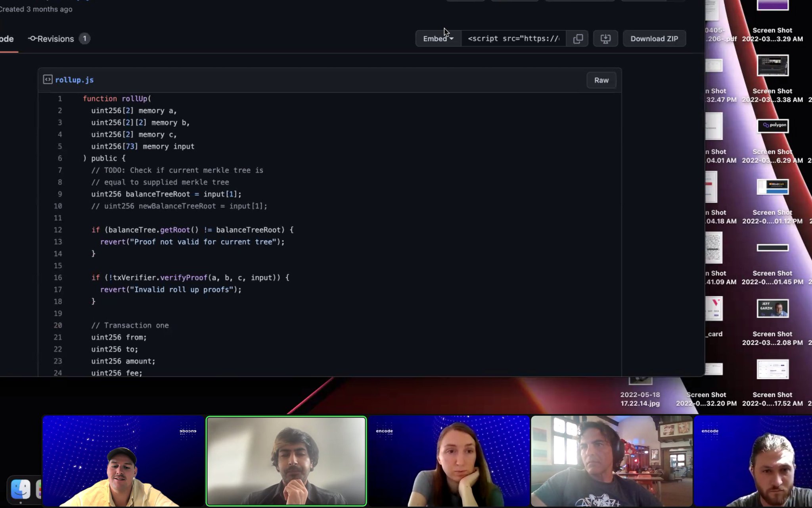Download the gist as a ZIP
Viewport: 812px width, 508px height.
point(654,38)
